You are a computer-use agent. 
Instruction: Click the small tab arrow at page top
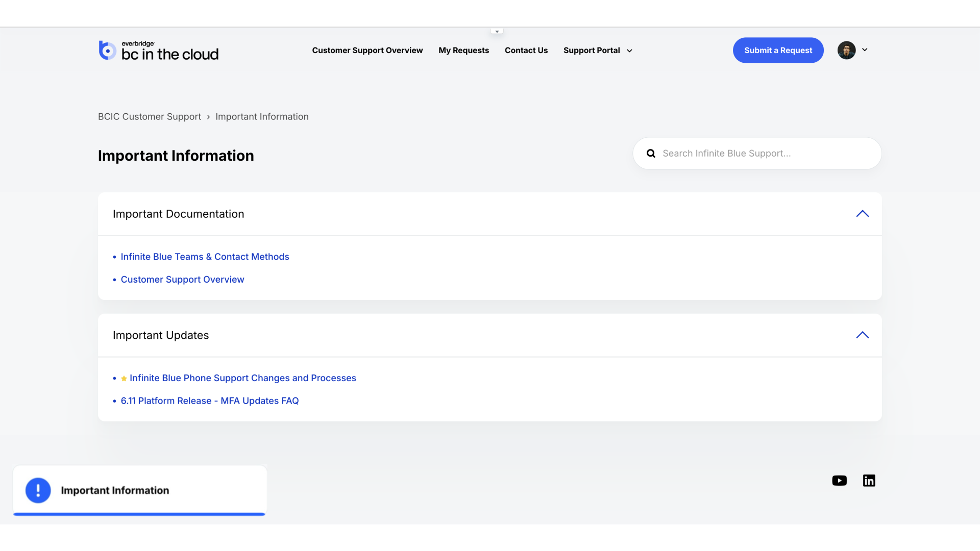pyautogui.click(x=497, y=32)
